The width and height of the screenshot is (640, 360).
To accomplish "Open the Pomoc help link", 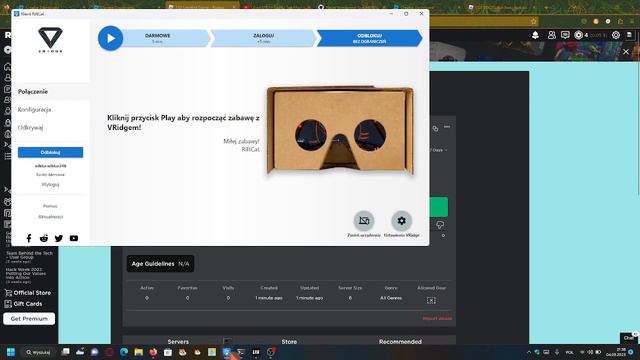I will [50, 206].
